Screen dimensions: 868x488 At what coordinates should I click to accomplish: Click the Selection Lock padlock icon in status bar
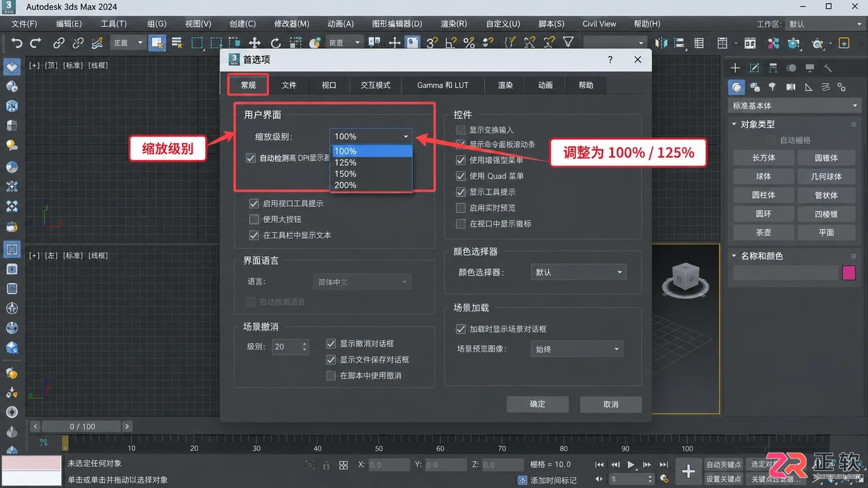coord(326,465)
